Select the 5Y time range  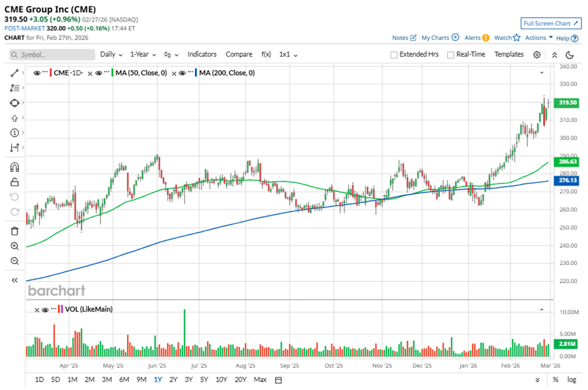203,380
